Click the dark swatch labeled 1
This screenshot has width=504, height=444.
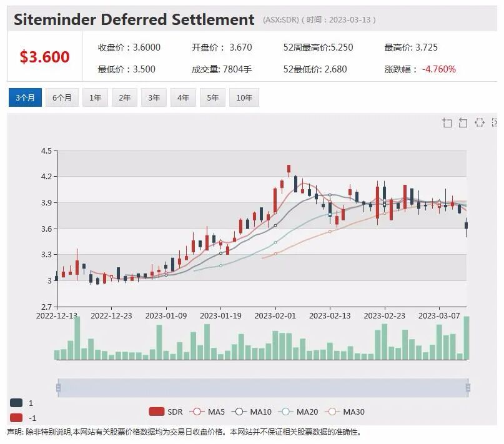tap(16, 403)
